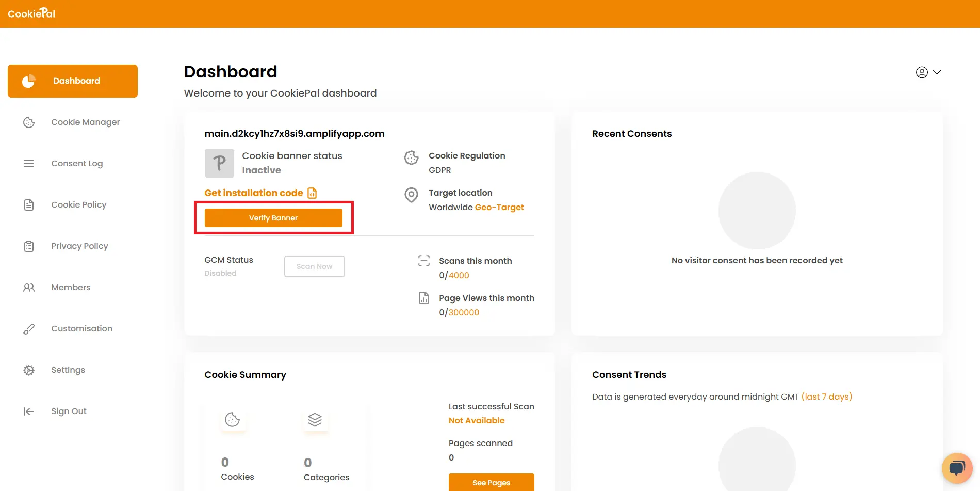Screen dimensions: 980x491
Task: Click the Sign Out arrow icon
Action: (29, 411)
